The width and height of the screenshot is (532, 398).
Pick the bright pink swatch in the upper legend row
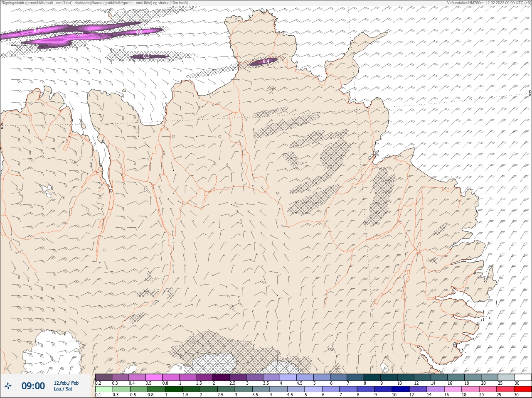(x=154, y=377)
